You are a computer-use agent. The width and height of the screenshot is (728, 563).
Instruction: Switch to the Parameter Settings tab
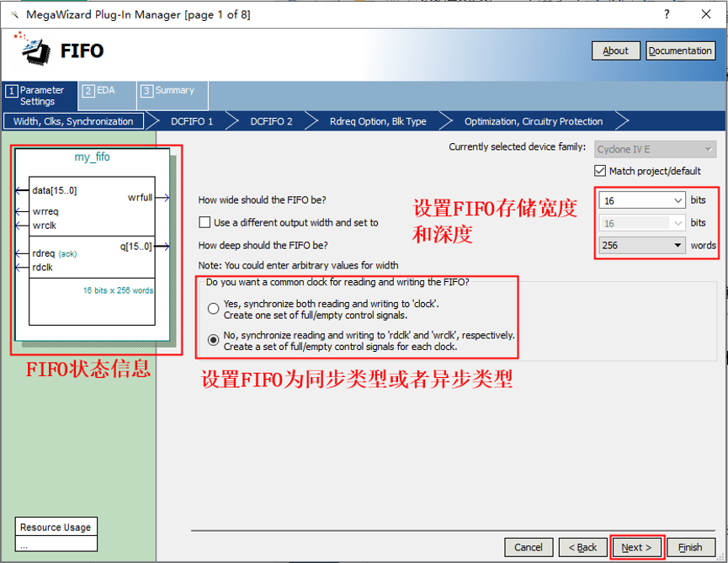40,96
